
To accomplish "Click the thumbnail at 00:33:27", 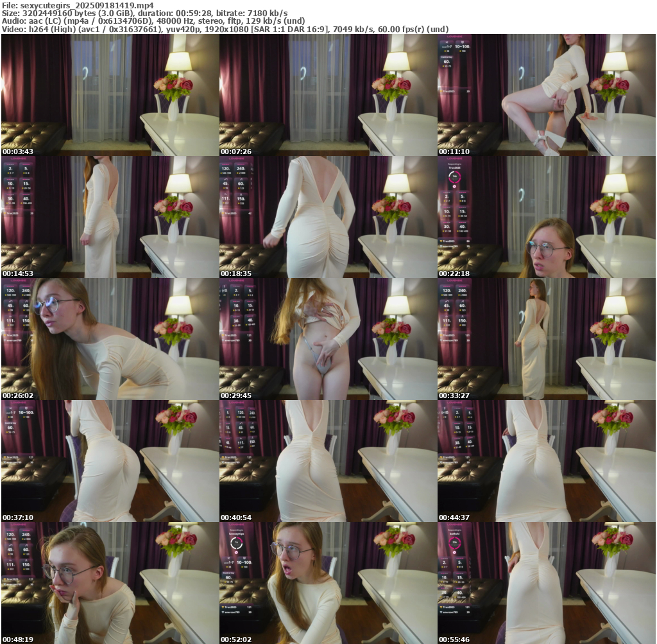I will (x=546, y=339).
